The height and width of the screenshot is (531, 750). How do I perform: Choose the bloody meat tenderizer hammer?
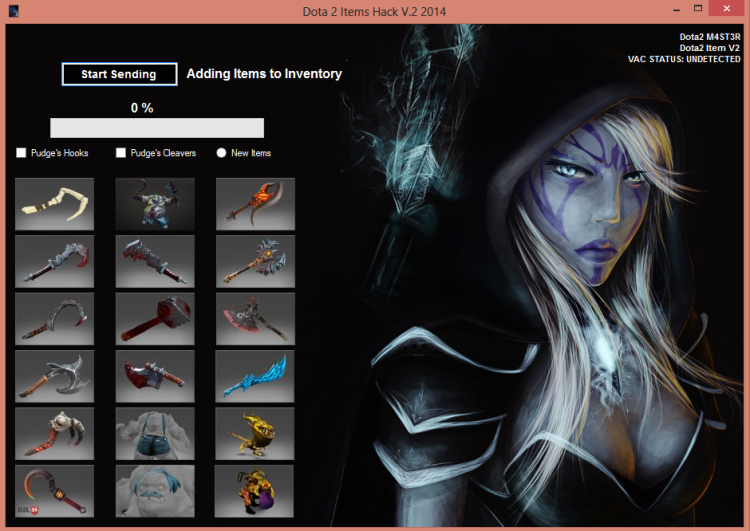point(155,319)
